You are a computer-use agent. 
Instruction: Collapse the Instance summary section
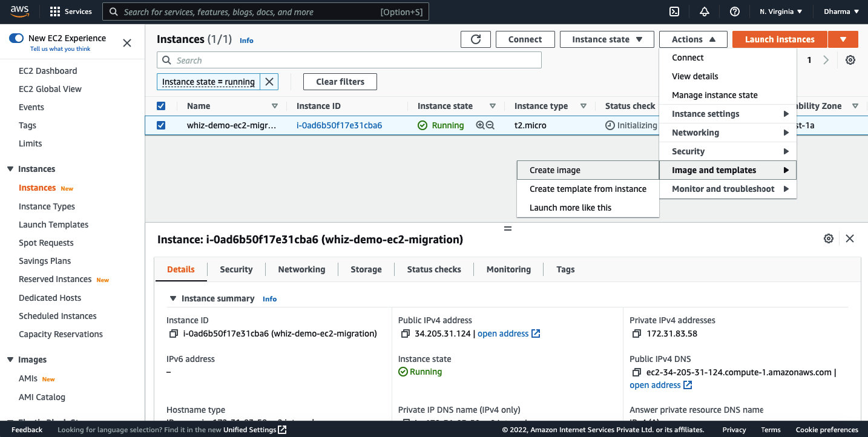[173, 298]
